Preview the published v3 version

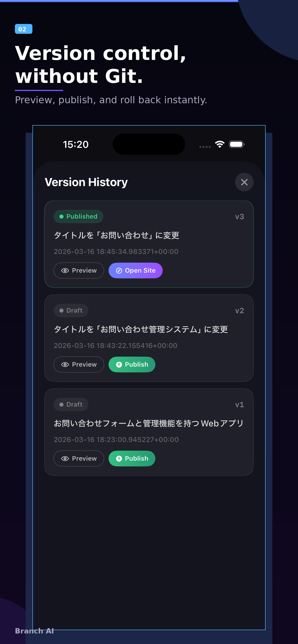79,270
